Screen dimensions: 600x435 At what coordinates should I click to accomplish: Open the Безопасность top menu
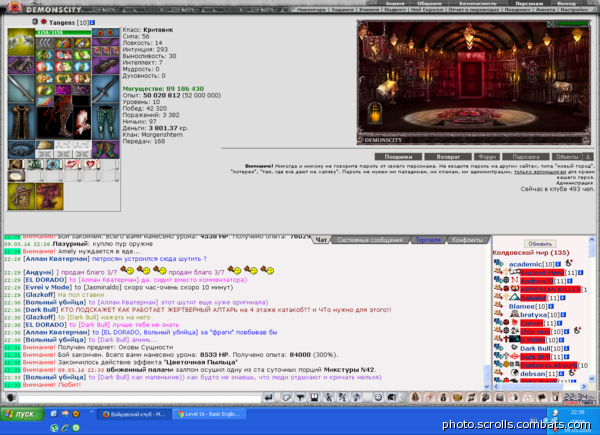click(x=477, y=3)
